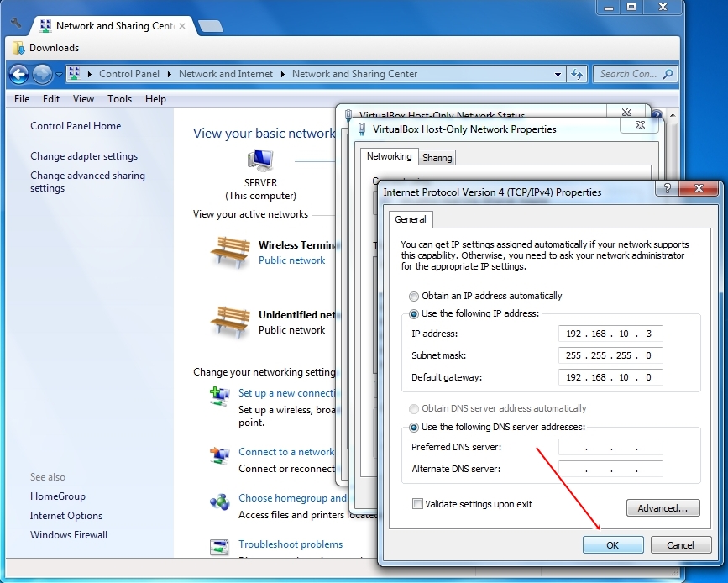Viewport: 728px width, 583px height.
Task: Click the Choose homegroup icon
Action: (220, 502)
